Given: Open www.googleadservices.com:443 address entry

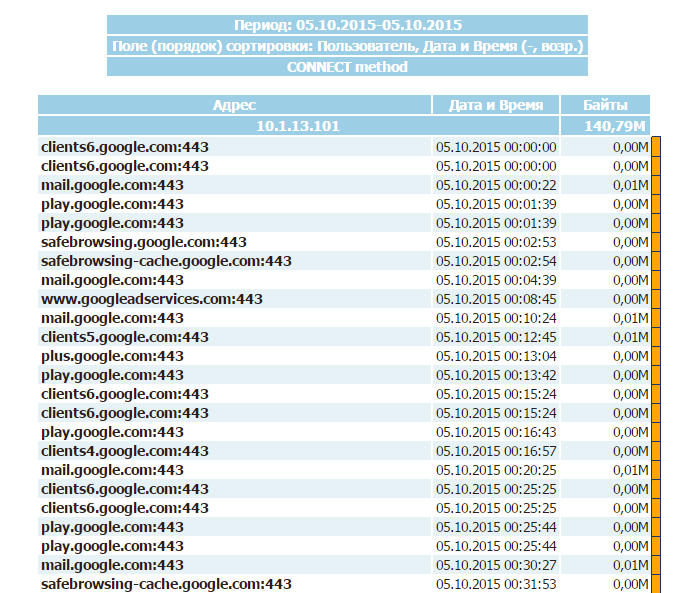Looking at the screenshot, I should (152, 299).
